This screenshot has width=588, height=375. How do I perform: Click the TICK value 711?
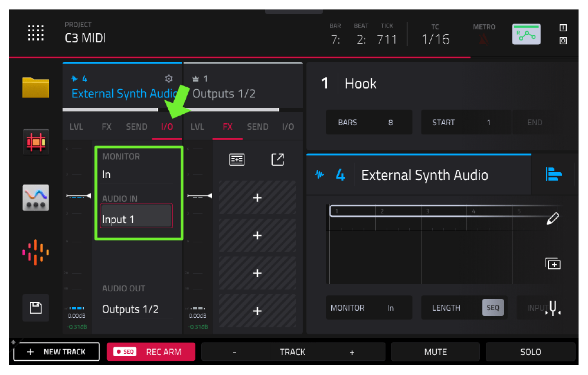point(387,40)
